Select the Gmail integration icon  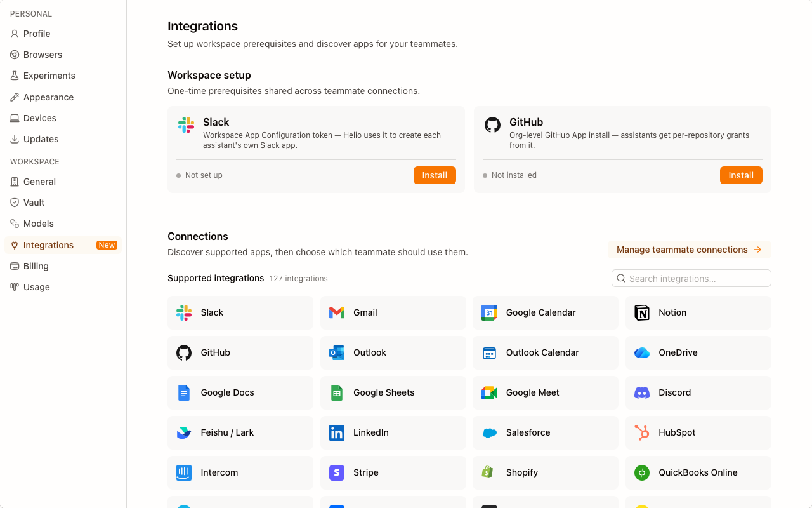(337, 312)
